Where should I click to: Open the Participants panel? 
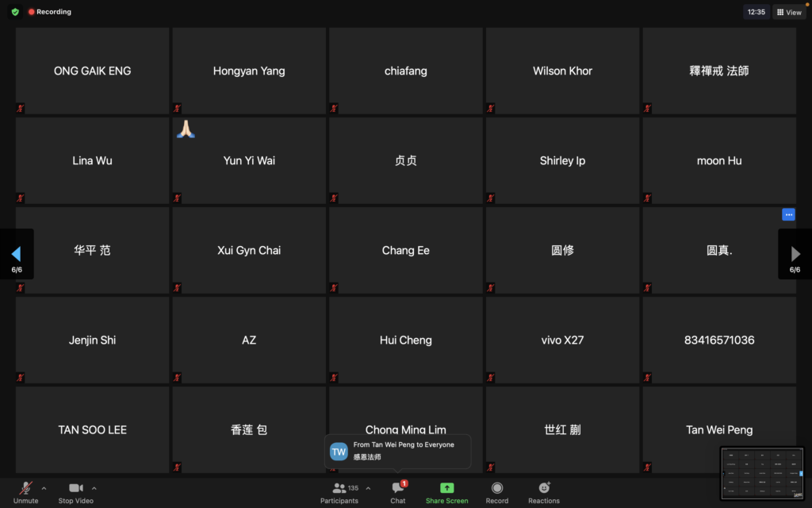[339, 492]
